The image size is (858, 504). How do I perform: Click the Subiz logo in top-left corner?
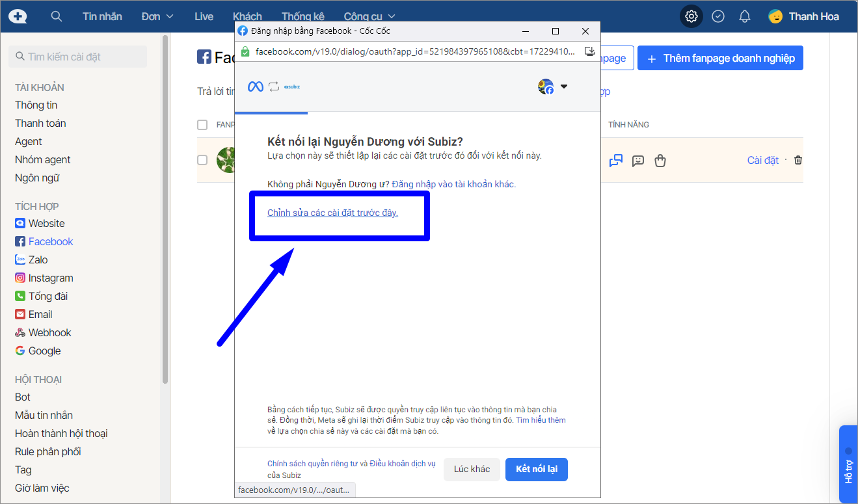click(18, 16)
